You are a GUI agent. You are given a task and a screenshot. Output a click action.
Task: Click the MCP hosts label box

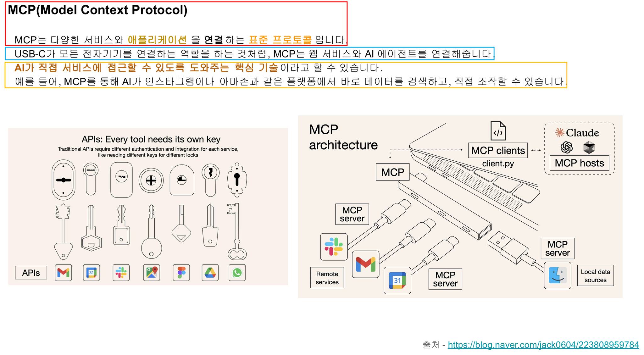579,163
